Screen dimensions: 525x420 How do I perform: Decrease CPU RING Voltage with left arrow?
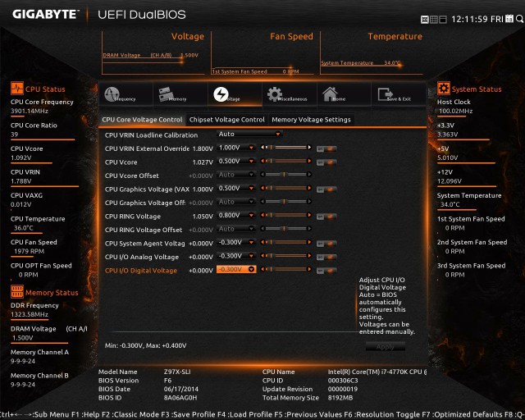tap(262, 215)
